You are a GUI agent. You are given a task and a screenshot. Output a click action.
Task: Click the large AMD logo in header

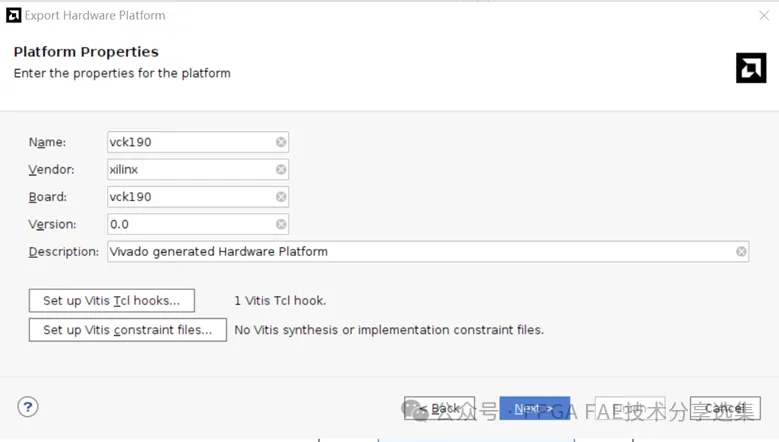[x=751, y=68]
